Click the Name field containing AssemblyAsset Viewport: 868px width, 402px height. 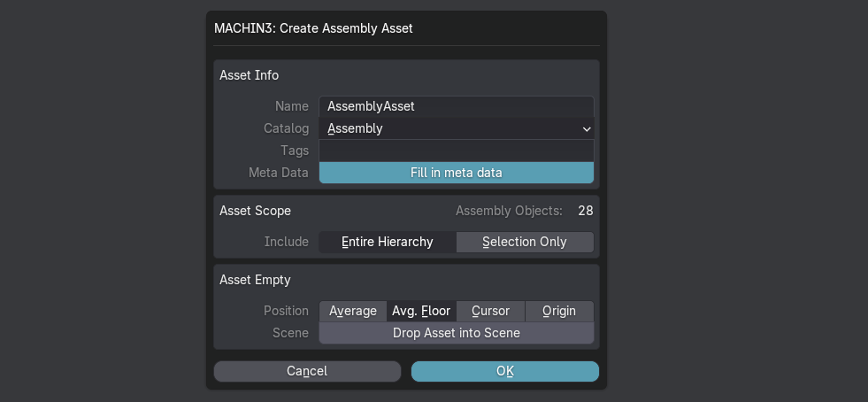tap(456, 106)
